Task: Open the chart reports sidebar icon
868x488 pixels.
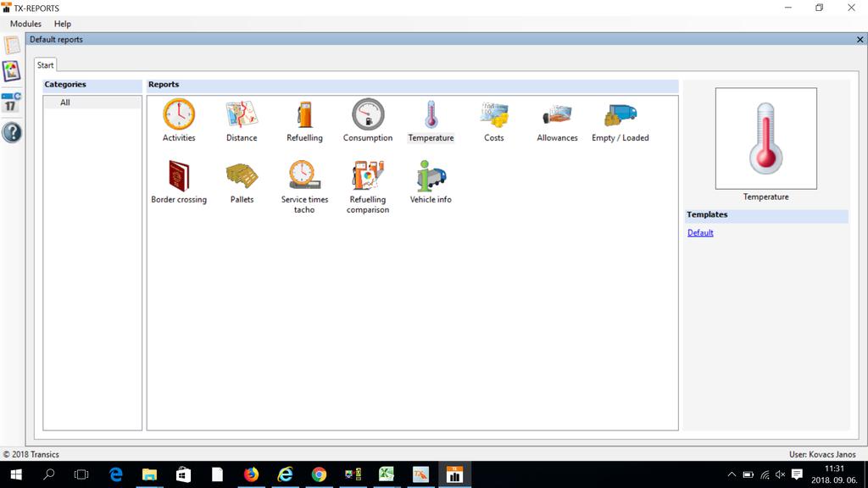Action: [12, 71]
